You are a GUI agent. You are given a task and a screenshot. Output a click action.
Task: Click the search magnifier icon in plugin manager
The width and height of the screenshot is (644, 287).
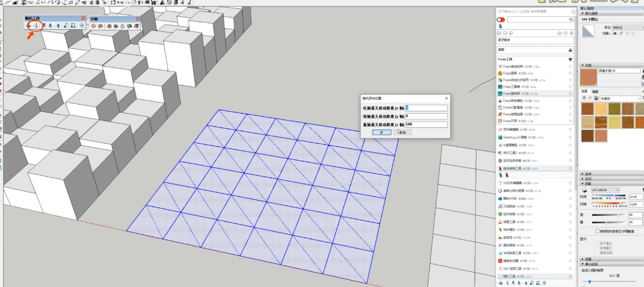point(571,20)
